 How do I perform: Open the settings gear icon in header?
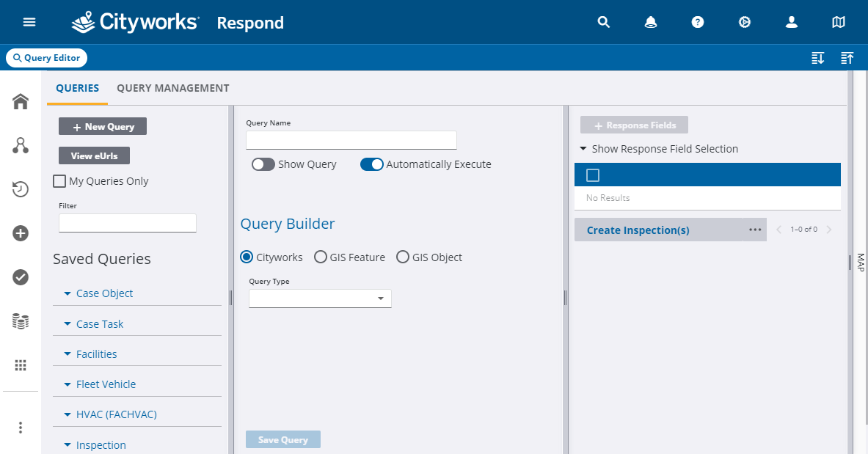click(x=745, y=22)
